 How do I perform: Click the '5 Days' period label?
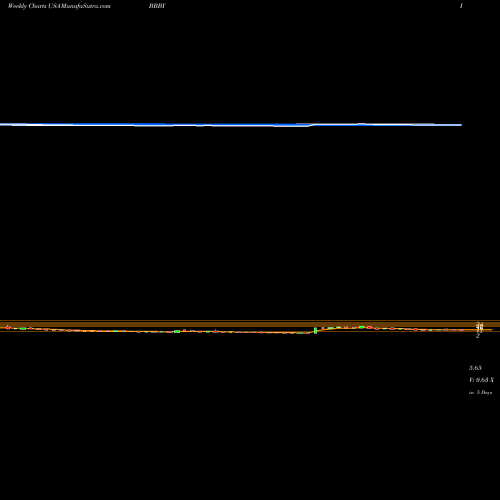[484, 392]
